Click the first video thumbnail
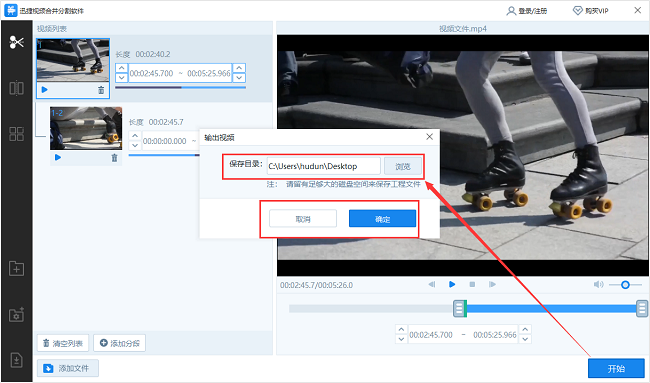The height and width of the screenshot is (383, 650). pos(73,60)
